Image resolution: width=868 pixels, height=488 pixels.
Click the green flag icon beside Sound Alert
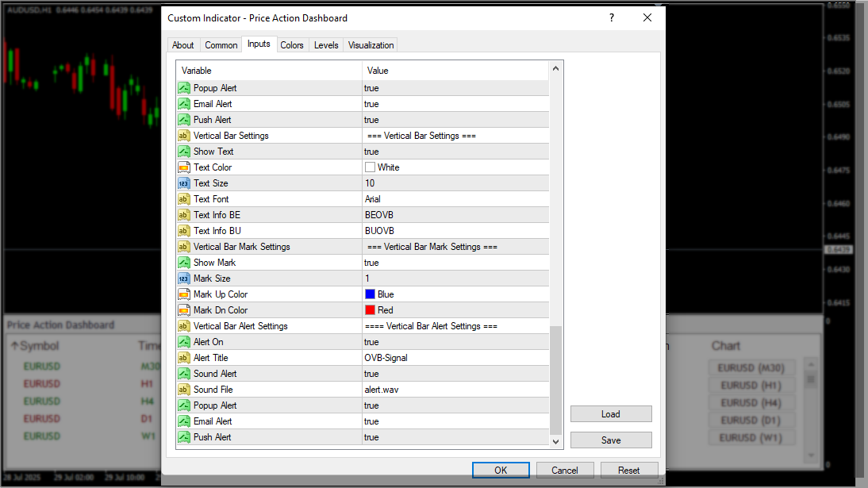point(183,373)
